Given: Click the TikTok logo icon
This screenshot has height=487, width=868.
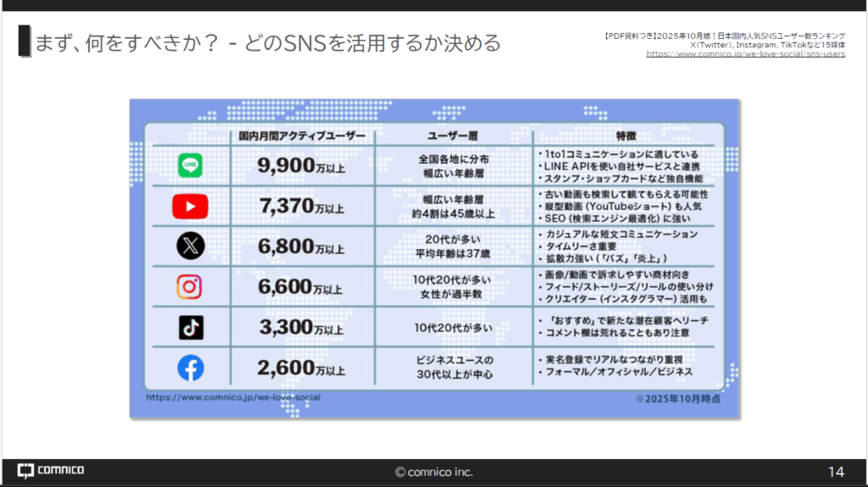Looking at the screenshot, I should tap(191, 327).
